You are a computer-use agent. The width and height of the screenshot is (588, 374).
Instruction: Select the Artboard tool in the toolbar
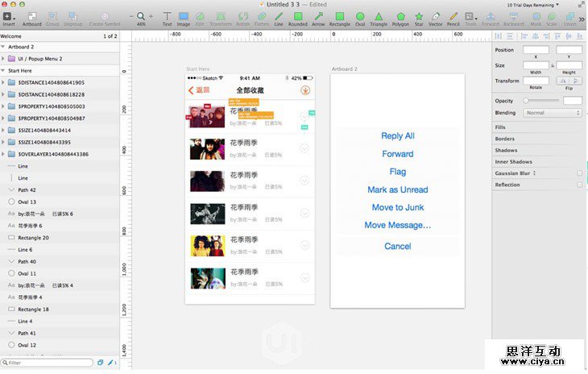coord(32,16)
